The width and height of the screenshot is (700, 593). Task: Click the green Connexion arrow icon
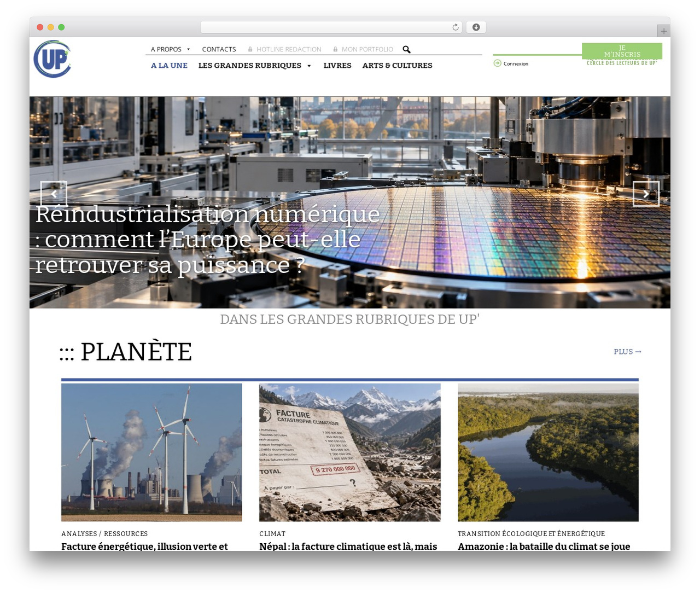497,63
